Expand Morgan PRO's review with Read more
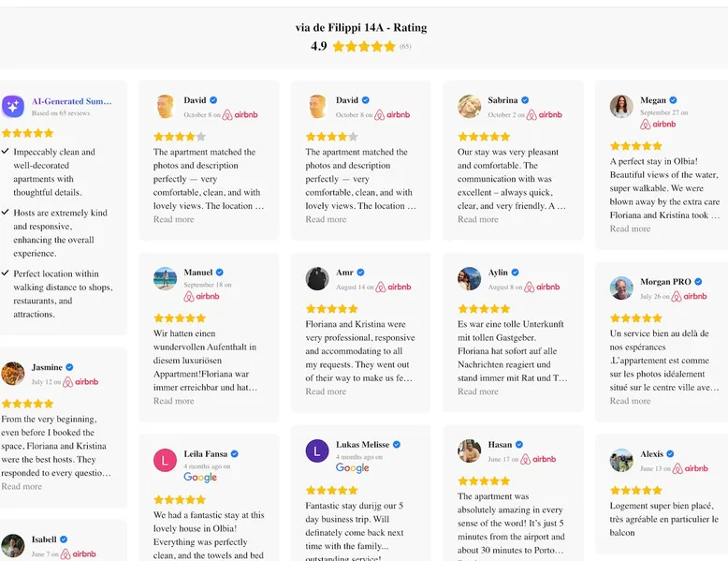Screen dimensions: 728x561 pos(630,401)
